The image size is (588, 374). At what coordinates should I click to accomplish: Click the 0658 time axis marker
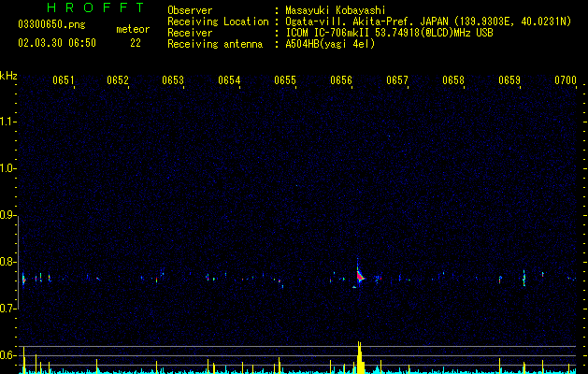click(453, 80)
